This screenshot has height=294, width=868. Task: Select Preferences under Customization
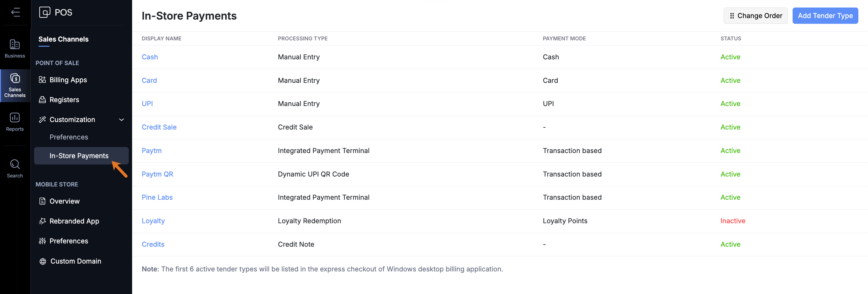click(69, 137)
